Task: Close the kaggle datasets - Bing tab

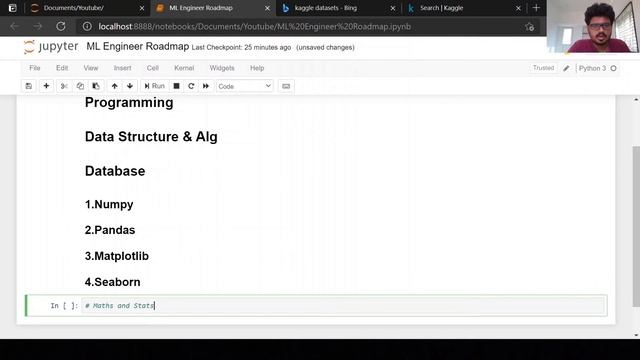Action: point(393,8)
